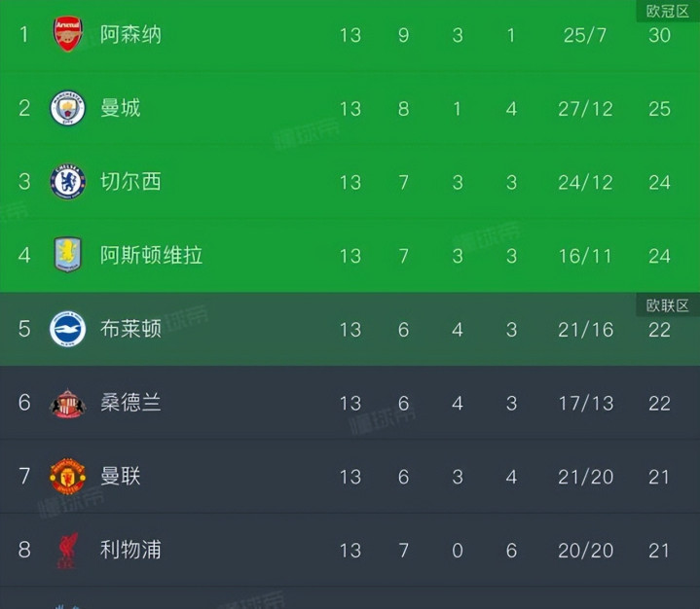
Task: Click the Chelsea club crest
Action: 68,182
